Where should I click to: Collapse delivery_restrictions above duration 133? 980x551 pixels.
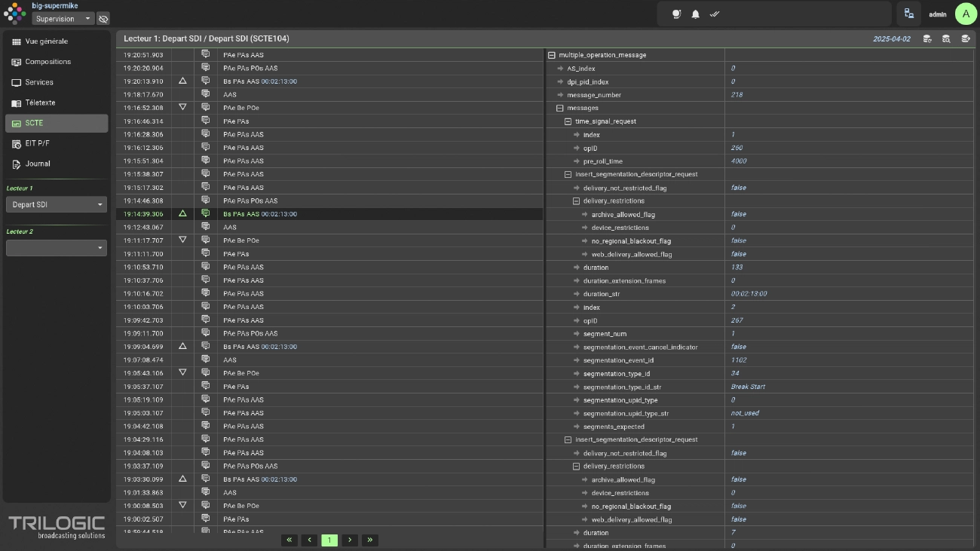tap(577, 201)
